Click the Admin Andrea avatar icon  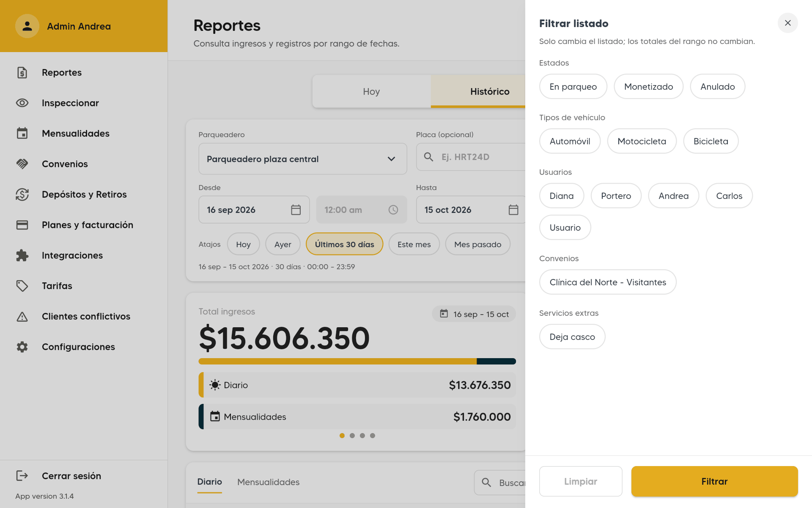(27, 26)
